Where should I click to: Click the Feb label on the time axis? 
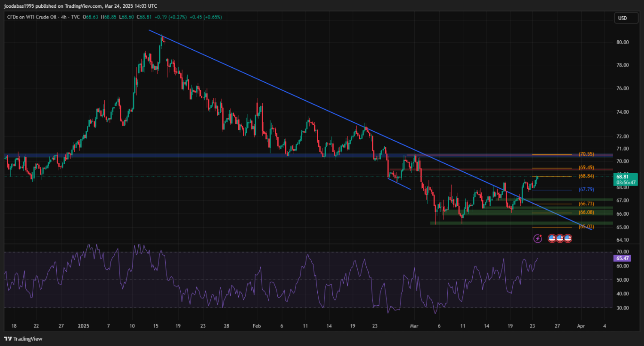[256, 326]
